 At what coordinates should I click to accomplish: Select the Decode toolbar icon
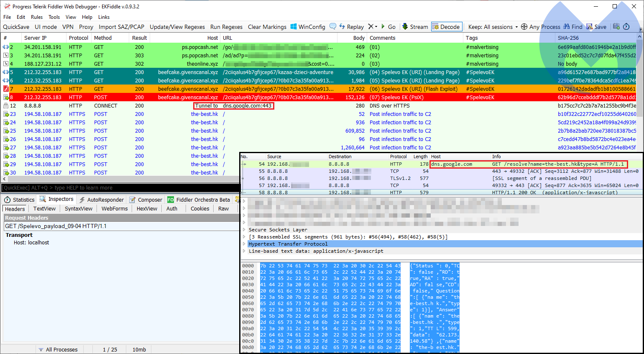(446, 26)
